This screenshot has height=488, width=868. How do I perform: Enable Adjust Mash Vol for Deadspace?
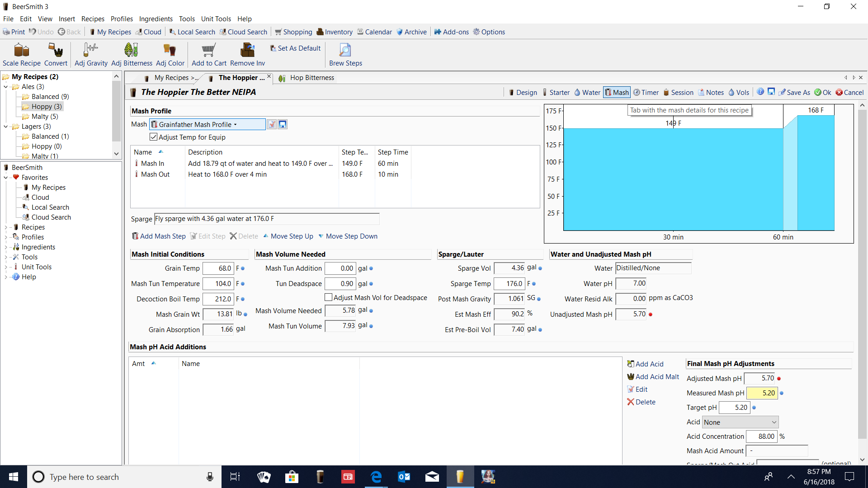coord(329,297)
